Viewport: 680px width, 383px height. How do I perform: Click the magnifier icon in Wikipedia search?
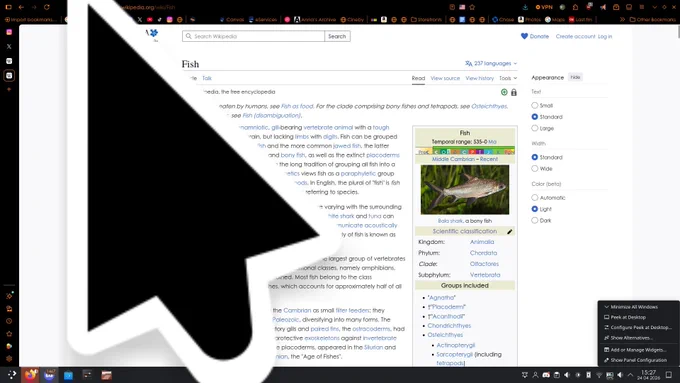189,36
